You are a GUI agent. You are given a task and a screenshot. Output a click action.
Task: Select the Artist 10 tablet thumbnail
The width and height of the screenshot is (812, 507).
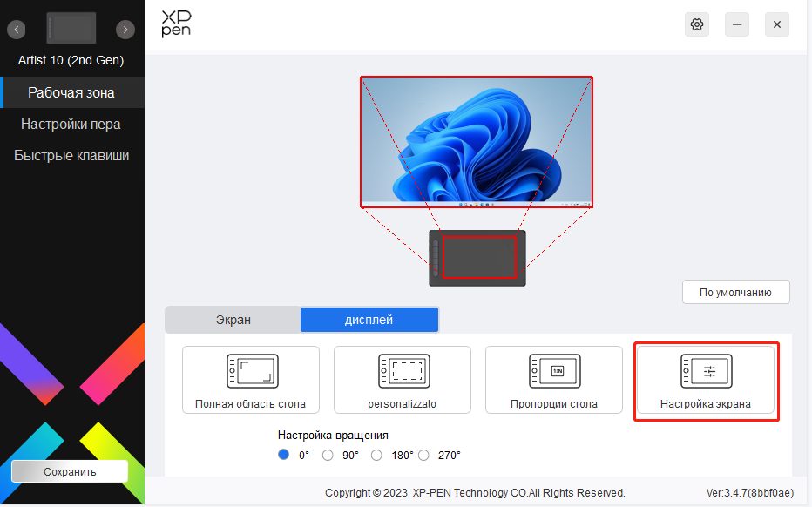71,29
